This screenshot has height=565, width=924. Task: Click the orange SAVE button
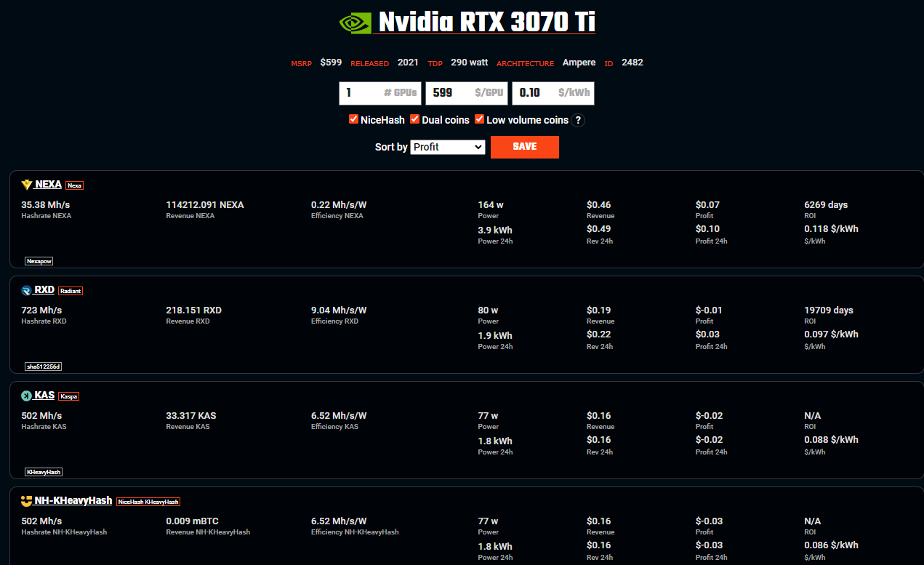point(525,147)
